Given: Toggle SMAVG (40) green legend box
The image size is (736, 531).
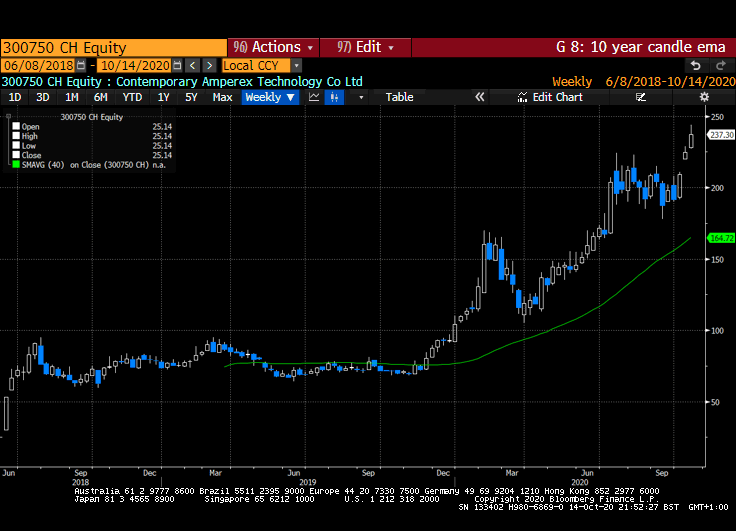Looking at the screenshot, I should click(16, 164).
